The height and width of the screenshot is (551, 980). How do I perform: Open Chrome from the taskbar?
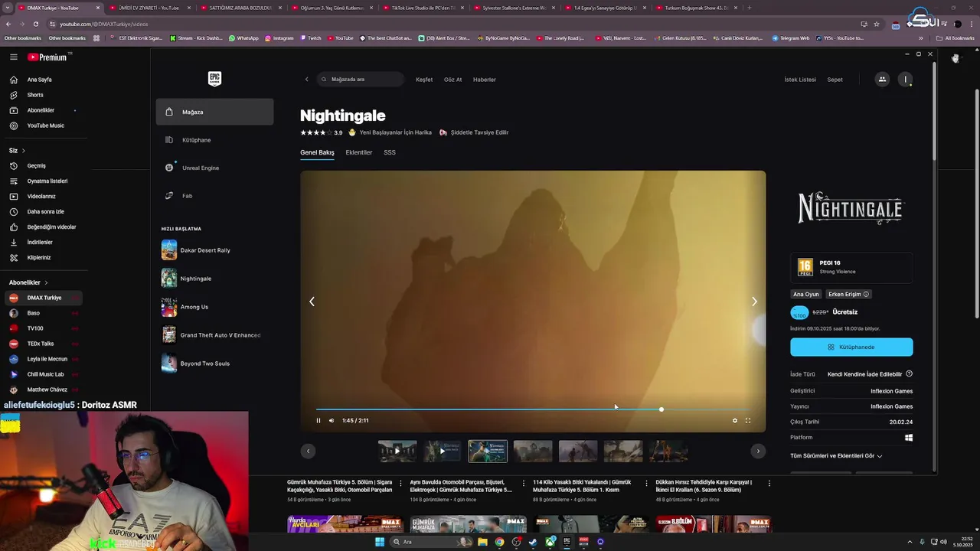(499, 542)
